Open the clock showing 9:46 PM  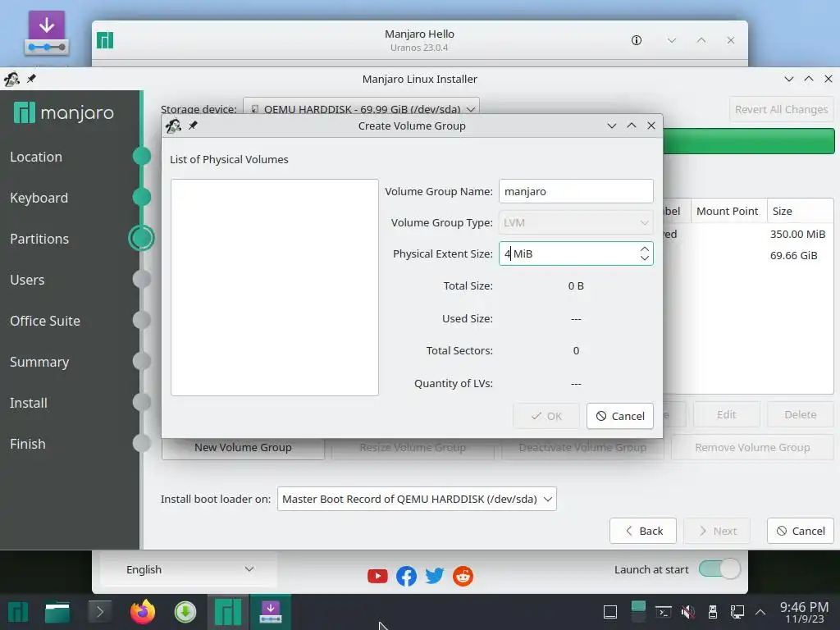pyautogui.click(x=804, y=612)
